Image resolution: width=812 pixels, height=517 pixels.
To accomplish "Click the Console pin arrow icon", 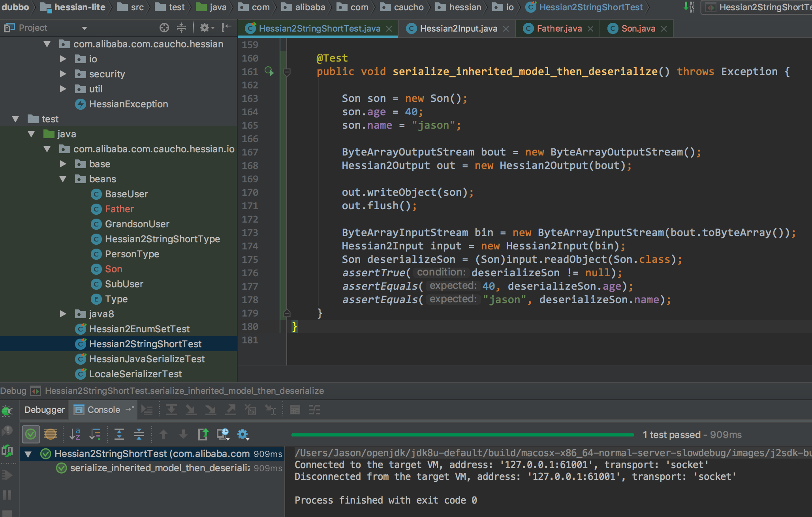I will [130, 409].
